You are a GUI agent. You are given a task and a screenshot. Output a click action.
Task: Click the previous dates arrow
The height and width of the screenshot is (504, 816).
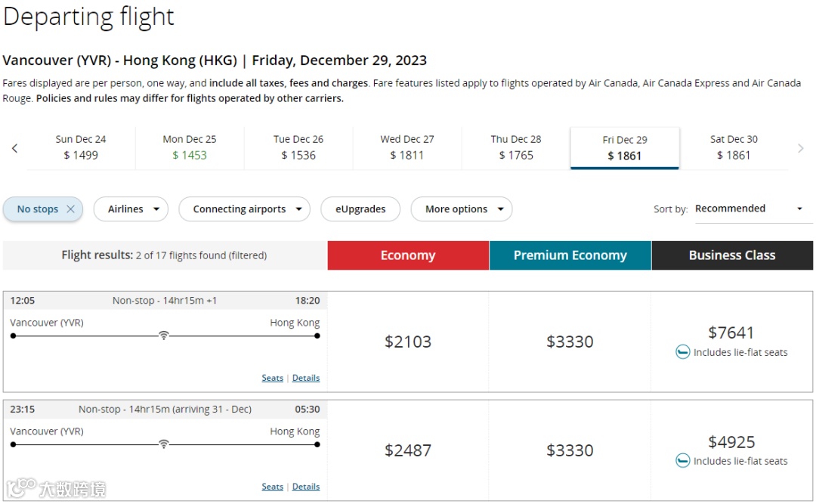(x=14, y=149)
